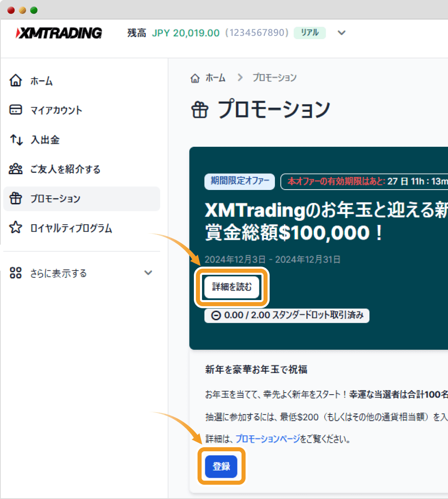Screen dimensions: 448x499
Task: Click the プロモーション gift icon in sidebar
Action: [15, 198]
